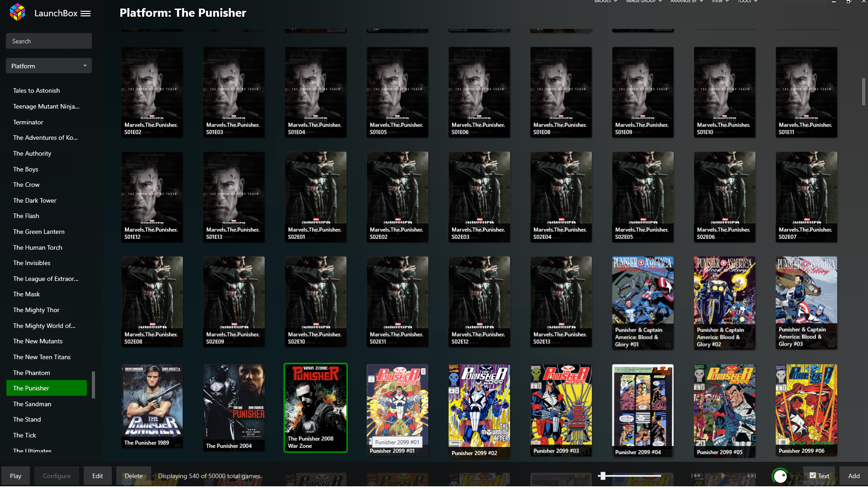The image size is (868, 489).
Task: Select The Mask in sidebar
Action: pyautogui.click(x=47, y=294)
